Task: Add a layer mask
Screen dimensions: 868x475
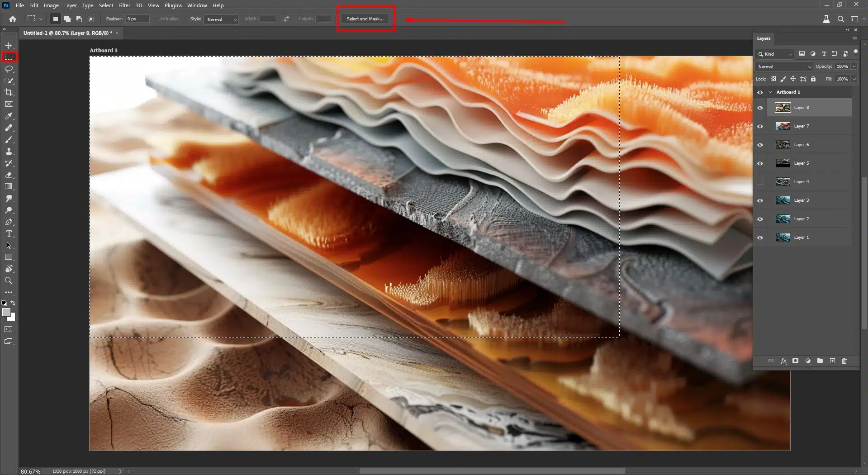Action: point(795,361)
